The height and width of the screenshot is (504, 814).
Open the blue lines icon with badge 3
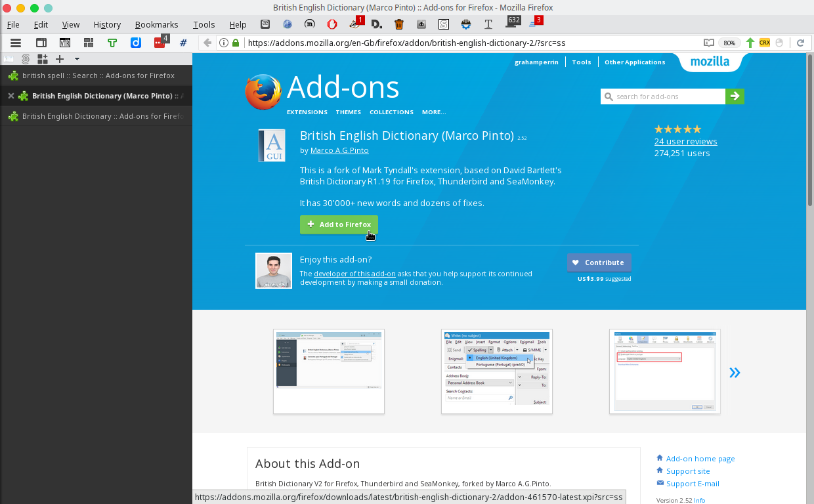point(535,23)
